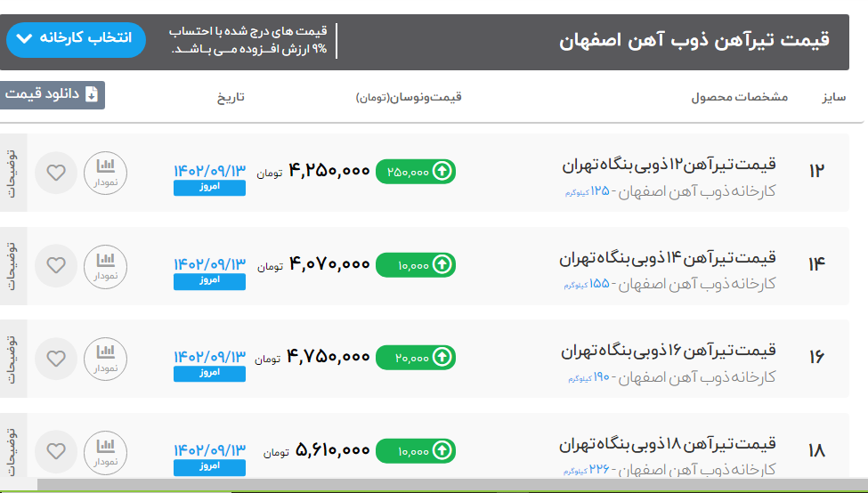Viewport: 868px width, 493px height.
Task: Open the انتخاب کارخانه factory dropdown
Action: (x=76, y=39)
